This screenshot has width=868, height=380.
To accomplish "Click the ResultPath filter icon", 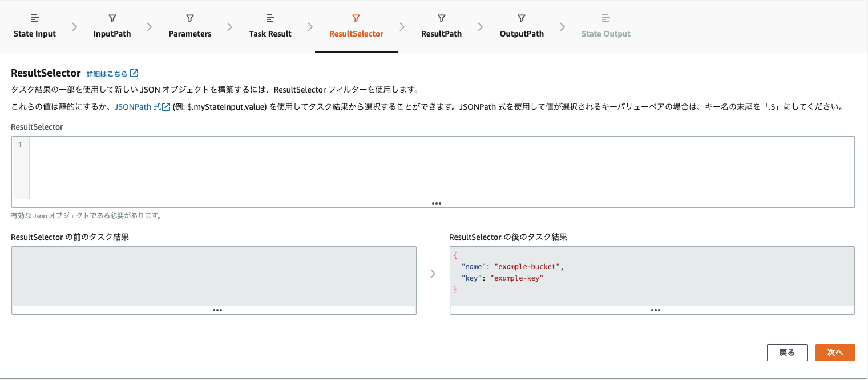I will 441,18.
